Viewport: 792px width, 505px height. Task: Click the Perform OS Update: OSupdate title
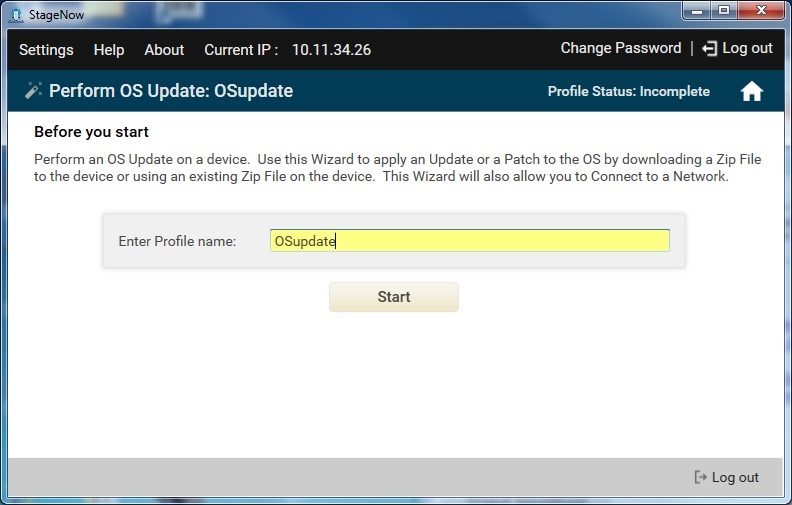pyautogui.click(x=171, y=91)
